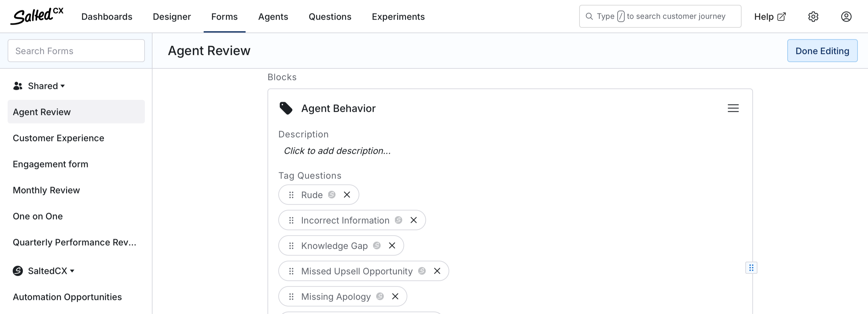Click the Blocks section label

tap(282, 77)
